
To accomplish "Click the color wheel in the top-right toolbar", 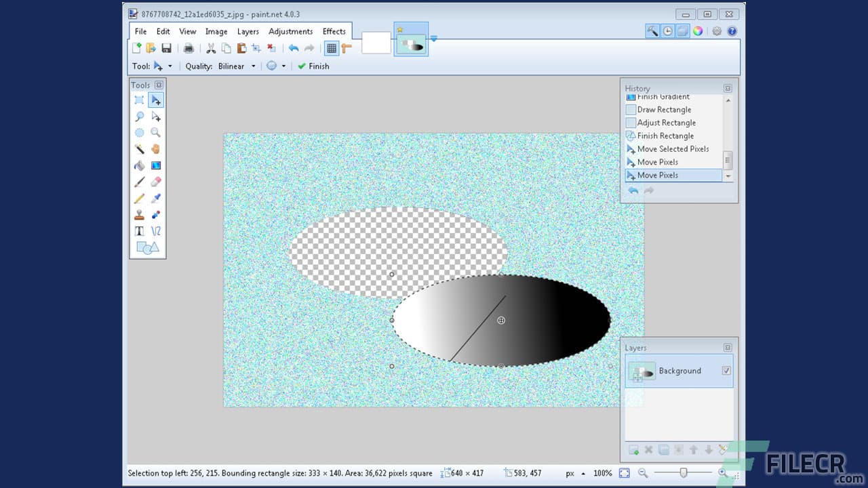I will (699, 30).
